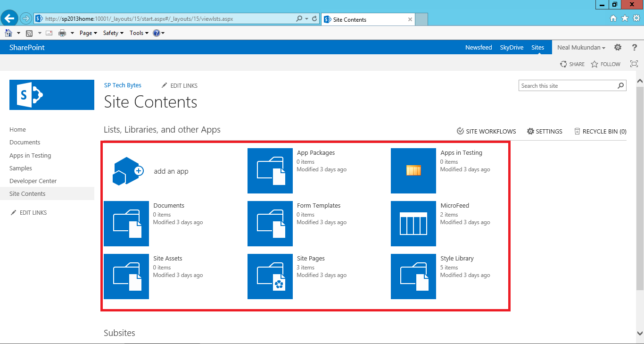Click the FOLLOW button
This screenshot has width=644, height=344.
click(x=606, y=64)
